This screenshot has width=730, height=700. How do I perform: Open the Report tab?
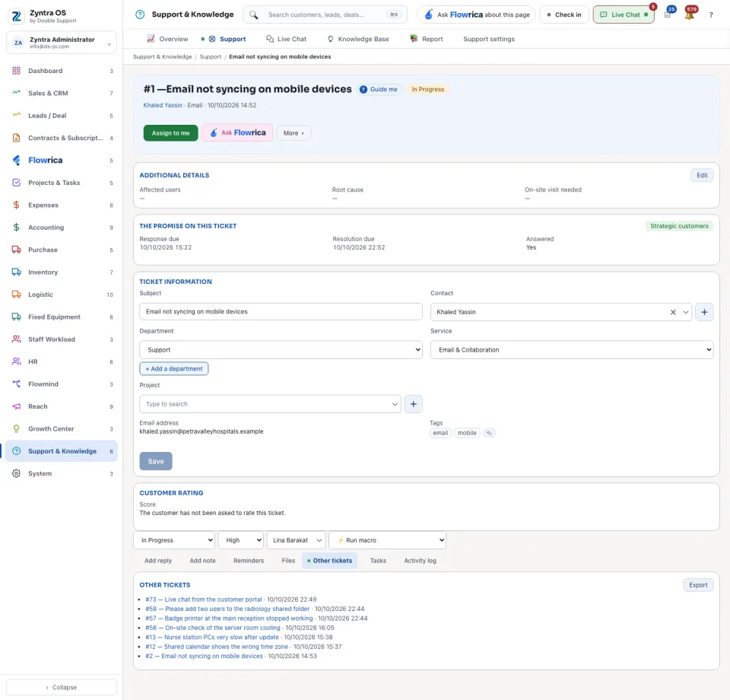[427, 39]
